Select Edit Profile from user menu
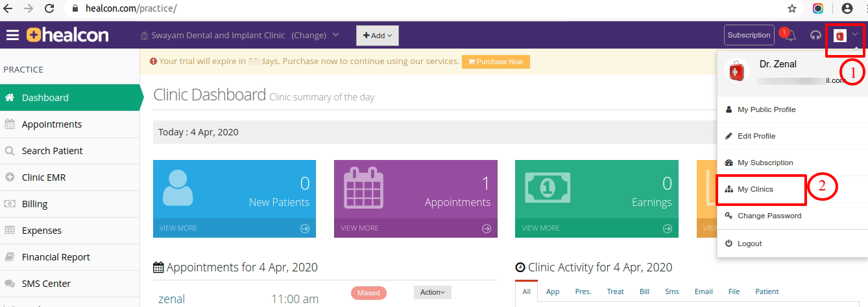 (792, 136)
